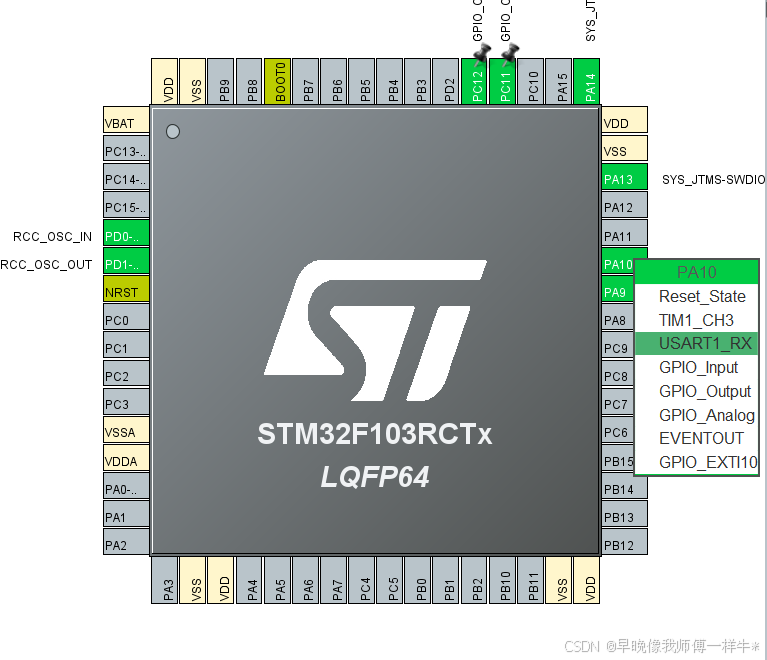The width and height of the screenshot is (767, 660).
Task: Select pin PB10
Action: (x=502, y=580)
